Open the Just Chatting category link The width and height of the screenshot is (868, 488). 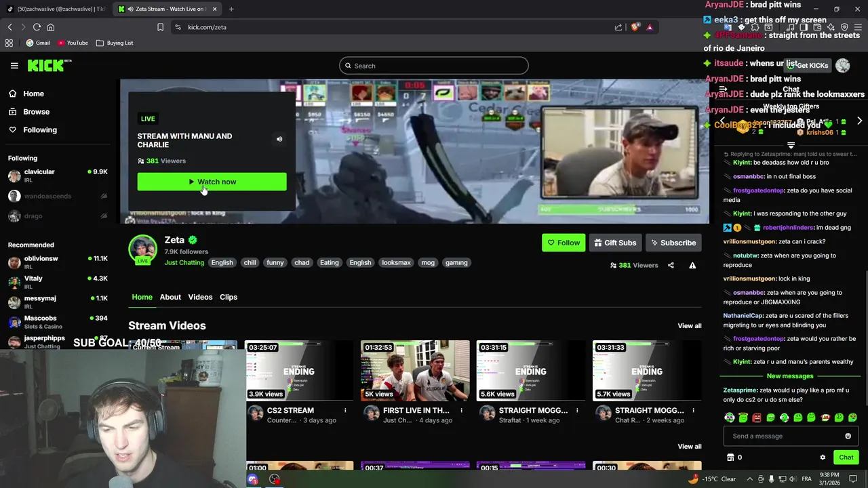[184, 262]
